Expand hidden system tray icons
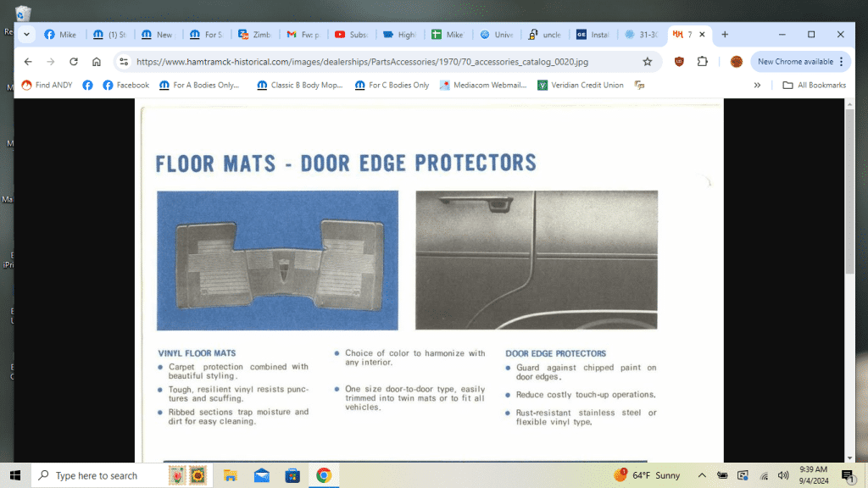Screen dimensions: 868x488 (702, 475)
